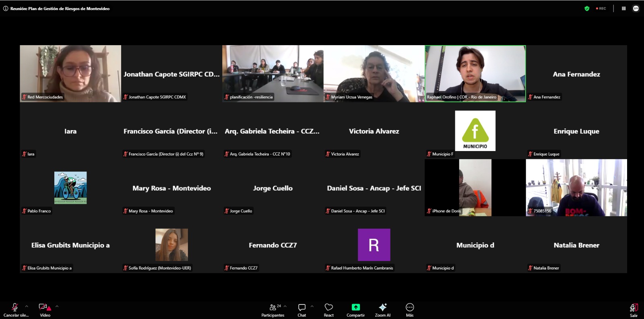Select Raphael Orofino's active speaker video

tap(475, 74)
